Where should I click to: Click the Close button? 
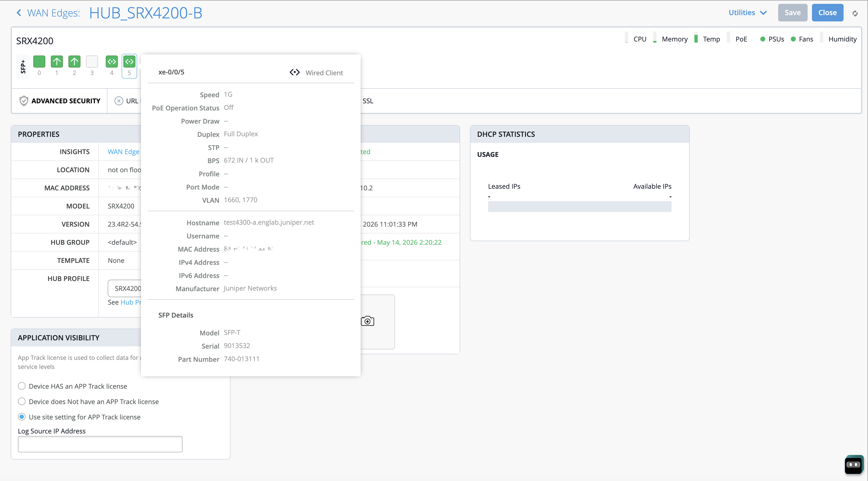pyautogui.click(x=827, y=13)
